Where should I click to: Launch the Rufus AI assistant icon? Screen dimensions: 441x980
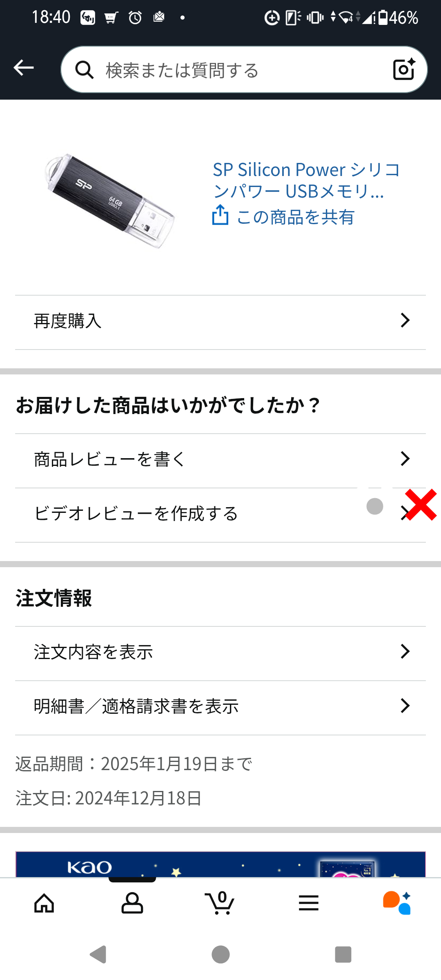coord(397,903)
